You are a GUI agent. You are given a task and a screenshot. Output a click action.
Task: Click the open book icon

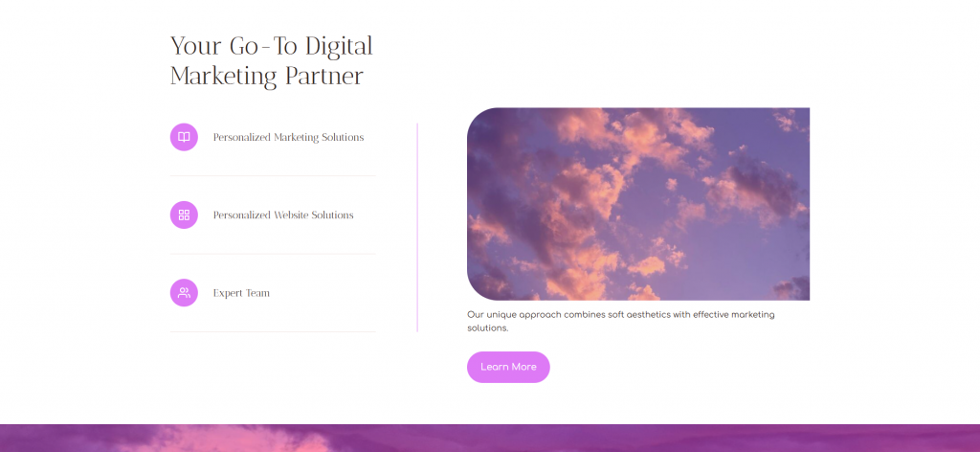(x=184, y=137)
